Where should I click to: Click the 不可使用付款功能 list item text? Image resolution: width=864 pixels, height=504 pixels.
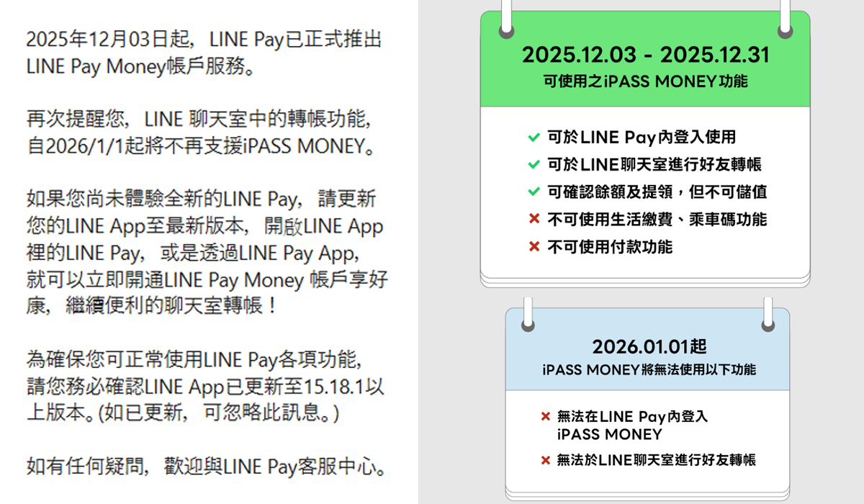[x=610, y=246]
